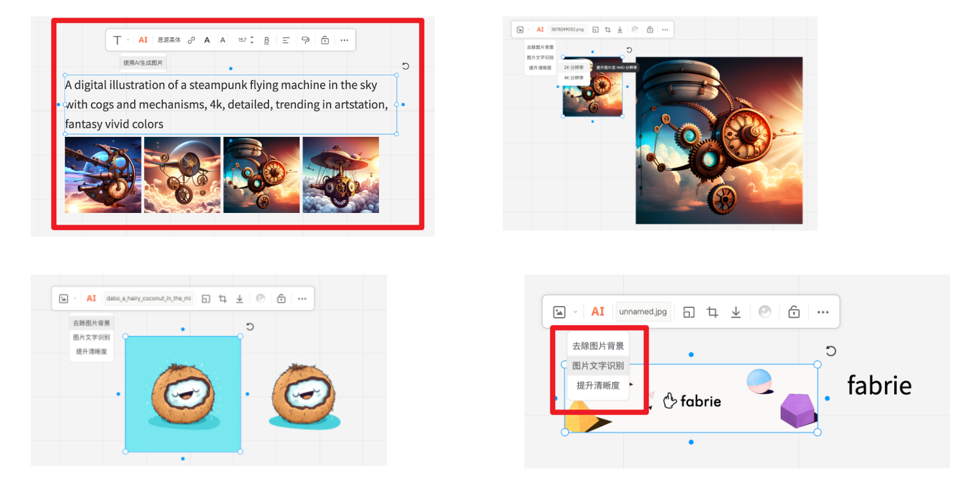Click the boxed A text highlight icon
The image size is (980, 477).
pyautogui.click(x=223, y=40)
